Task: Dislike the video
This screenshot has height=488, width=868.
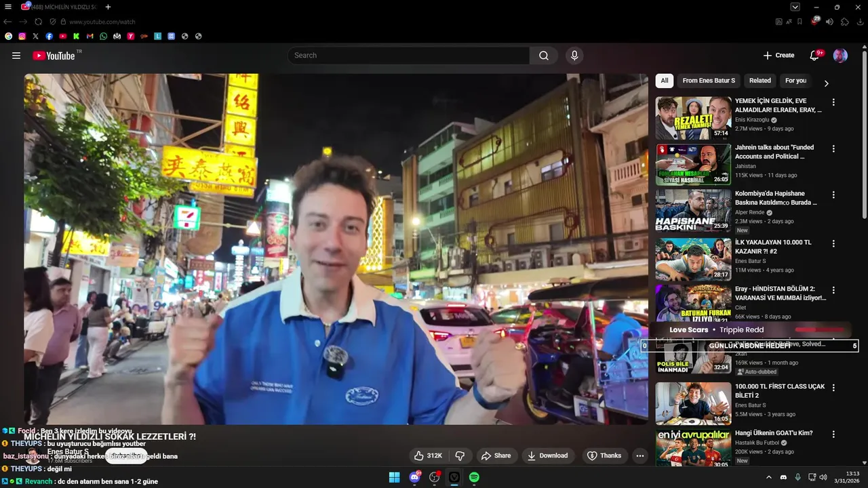Action: pyautogui.click(x=460, y=455)
